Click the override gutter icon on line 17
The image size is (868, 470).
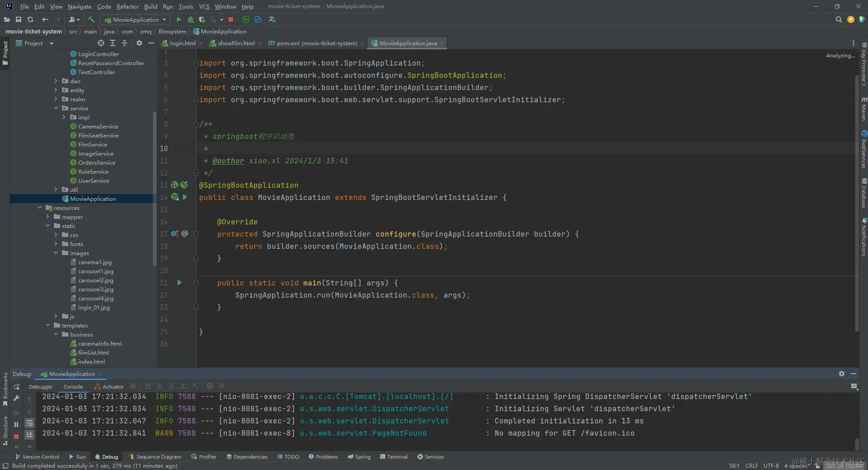pyautogui.click(x=175, y=234)
